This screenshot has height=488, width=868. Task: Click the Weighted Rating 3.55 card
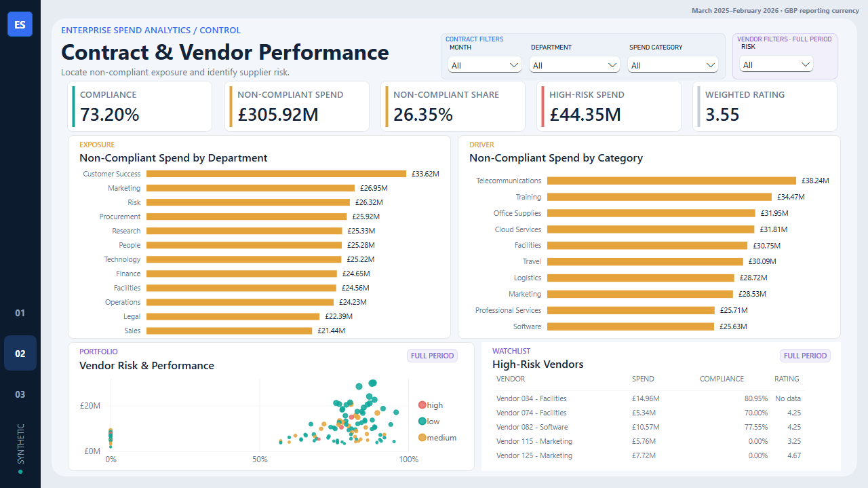click(765, 106)
